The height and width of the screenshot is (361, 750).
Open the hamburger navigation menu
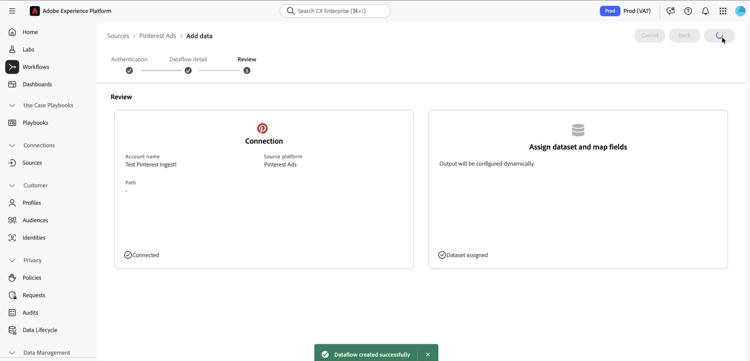(12, 11)
